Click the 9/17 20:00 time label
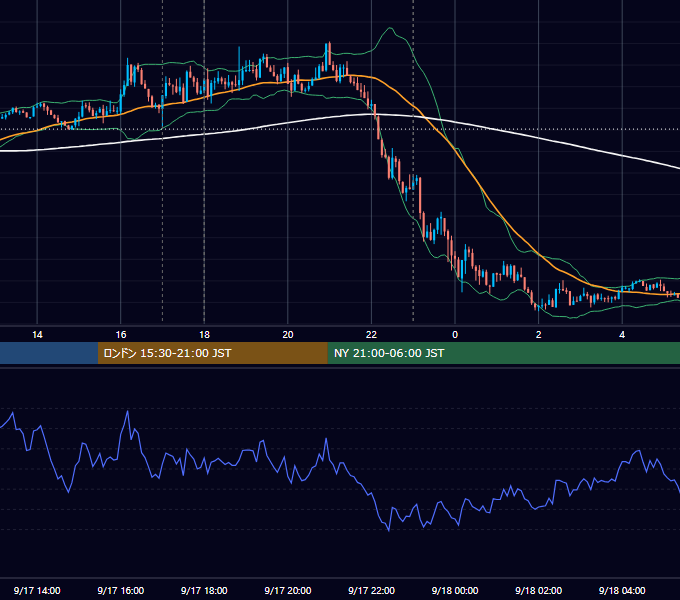 [288, 590]
